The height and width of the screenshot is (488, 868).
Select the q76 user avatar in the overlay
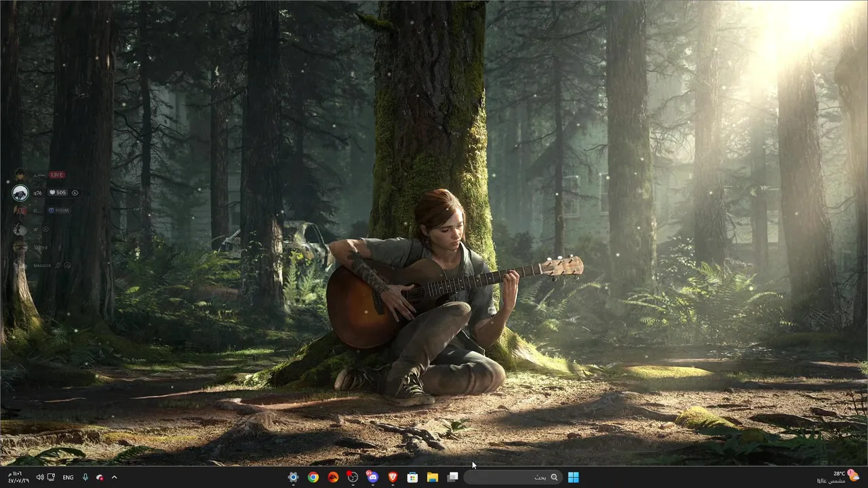[x=20, y=193]
